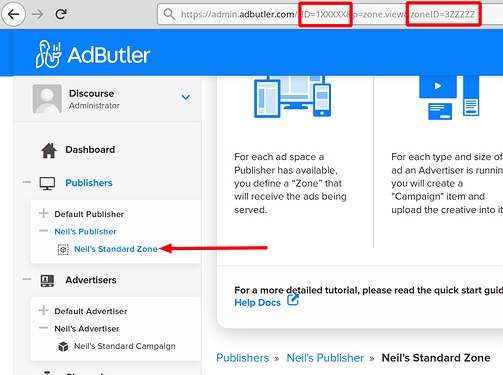This screenshot has width=503, height=375.
Task: Click the Dashboard house icon
Action: 49,150
